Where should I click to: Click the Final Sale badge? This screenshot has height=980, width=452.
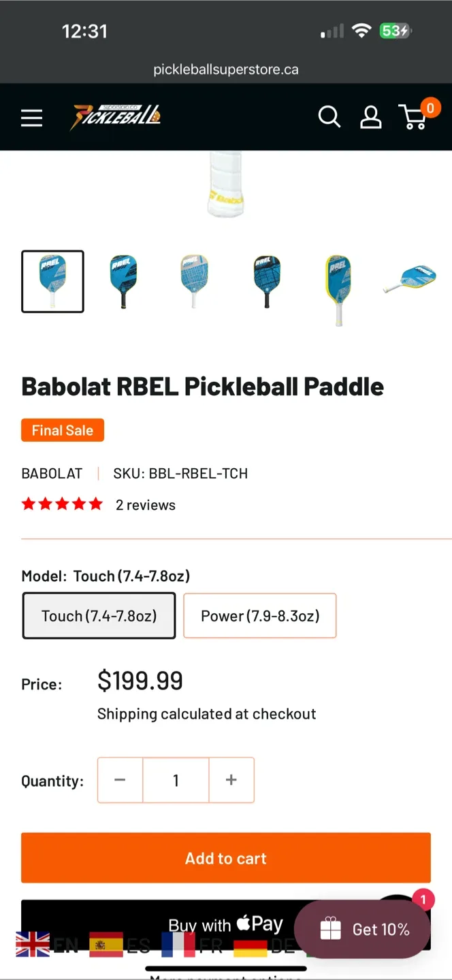click(x=62, y=429)
